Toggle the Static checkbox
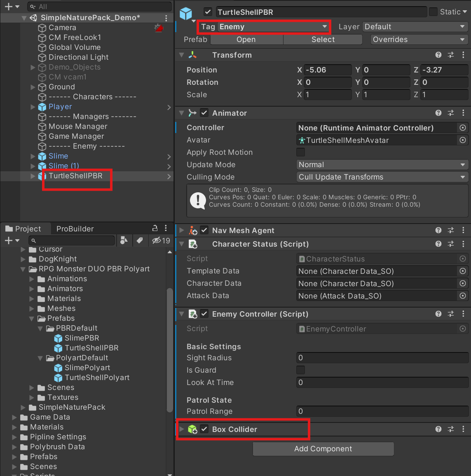The height and width of the screenshot is (476, 471). pos(433,12)
